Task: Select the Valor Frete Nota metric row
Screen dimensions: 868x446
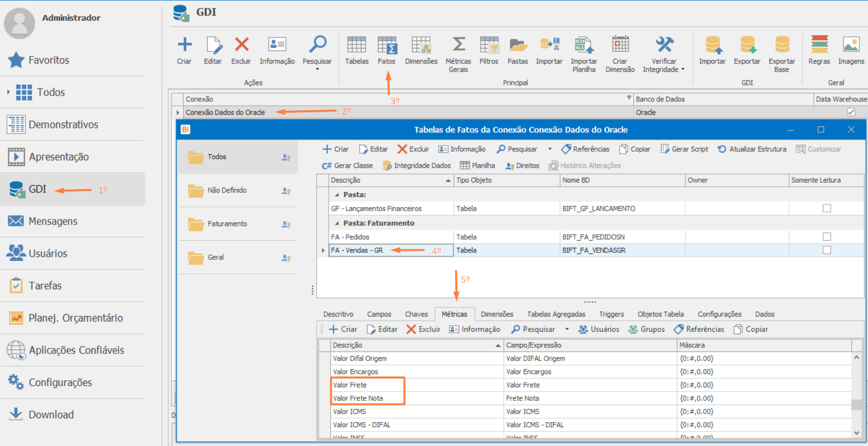Action: 358,398
